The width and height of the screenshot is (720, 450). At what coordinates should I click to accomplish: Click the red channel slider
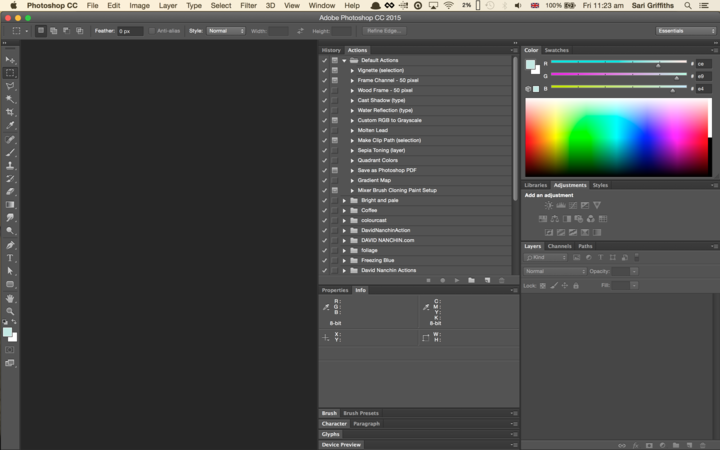point(657,64)
